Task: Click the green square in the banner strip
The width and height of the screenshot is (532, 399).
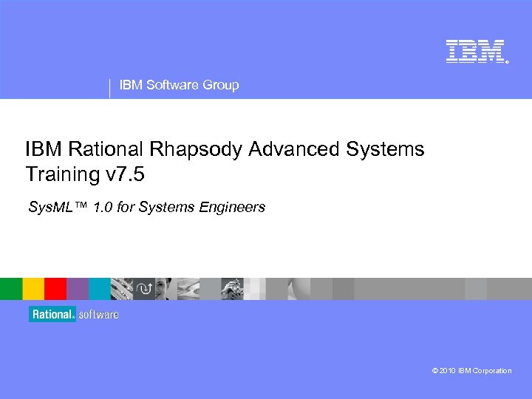Action: (11, 289)
